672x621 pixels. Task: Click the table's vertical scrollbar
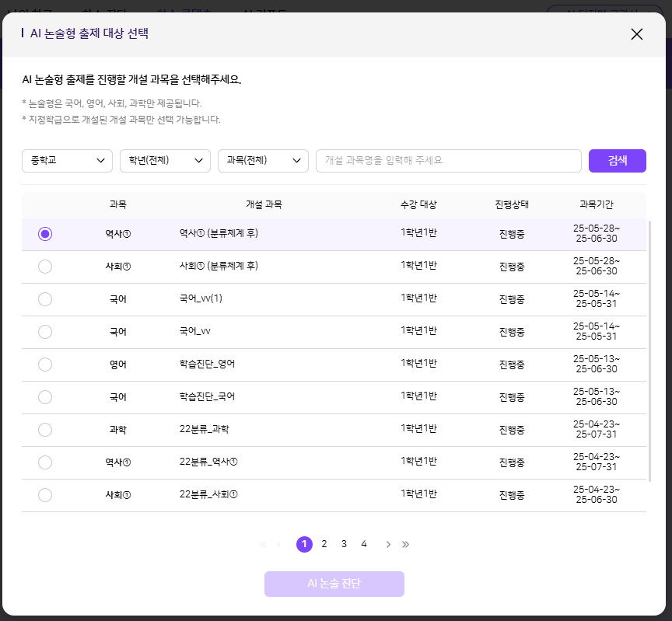click(x=649, y=350)
